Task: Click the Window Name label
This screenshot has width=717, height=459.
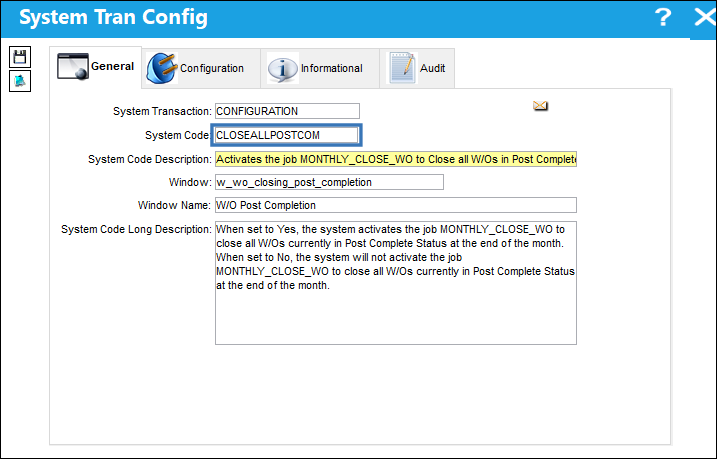Action: pyautogui.click(x=175, y=205)
